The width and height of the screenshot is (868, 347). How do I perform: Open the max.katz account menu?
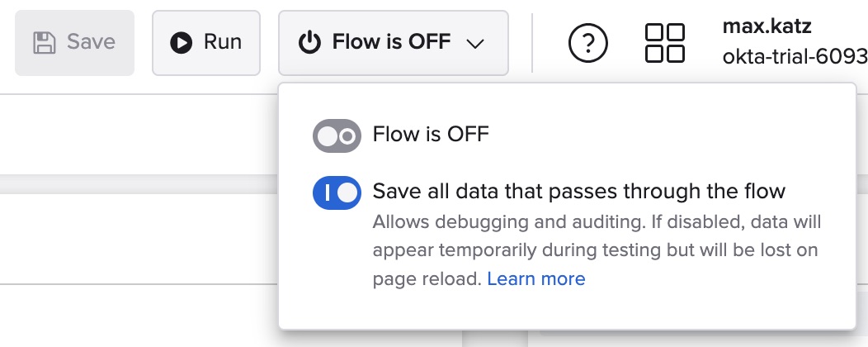point(767,26)
